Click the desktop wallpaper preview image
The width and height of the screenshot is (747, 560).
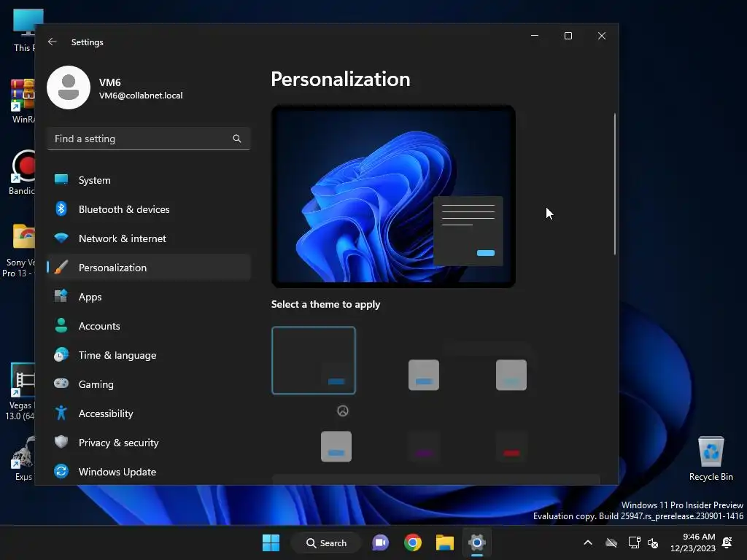(x=393, y=196)
